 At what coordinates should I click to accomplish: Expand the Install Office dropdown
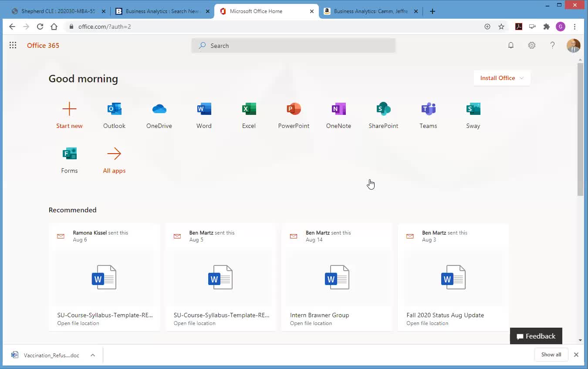[502, 78]
